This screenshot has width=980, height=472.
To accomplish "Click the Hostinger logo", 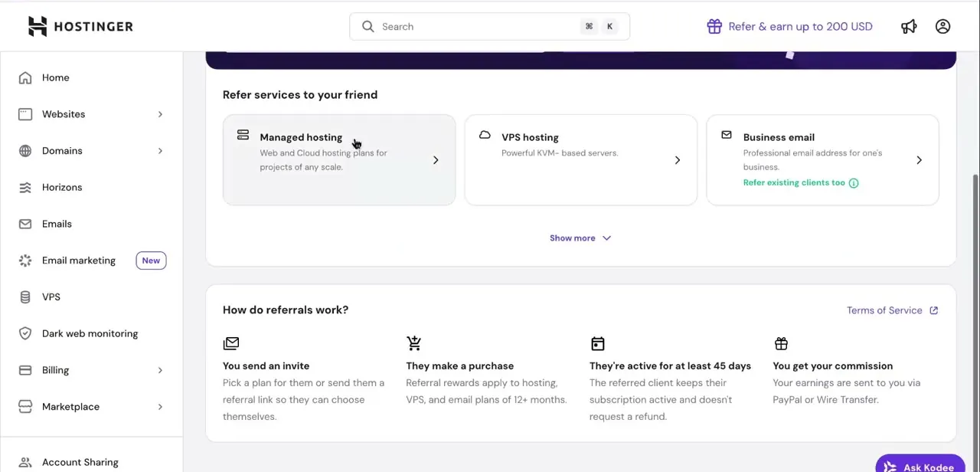I will click(80, 26).
